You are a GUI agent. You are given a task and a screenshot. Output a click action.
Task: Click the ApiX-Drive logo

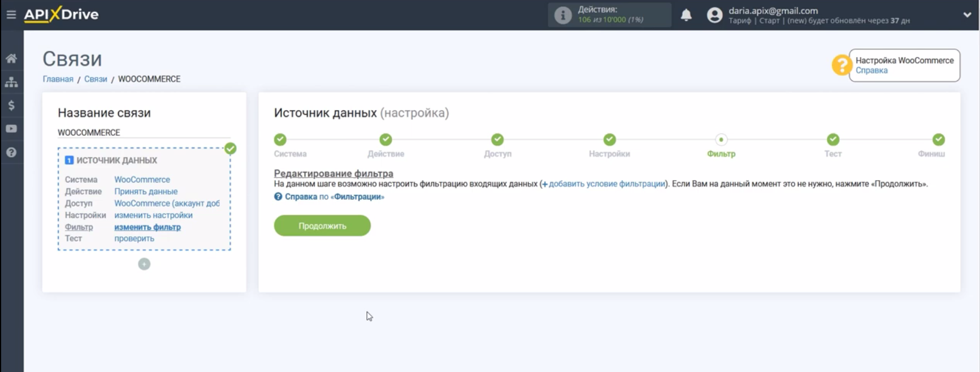click(61, 14)
